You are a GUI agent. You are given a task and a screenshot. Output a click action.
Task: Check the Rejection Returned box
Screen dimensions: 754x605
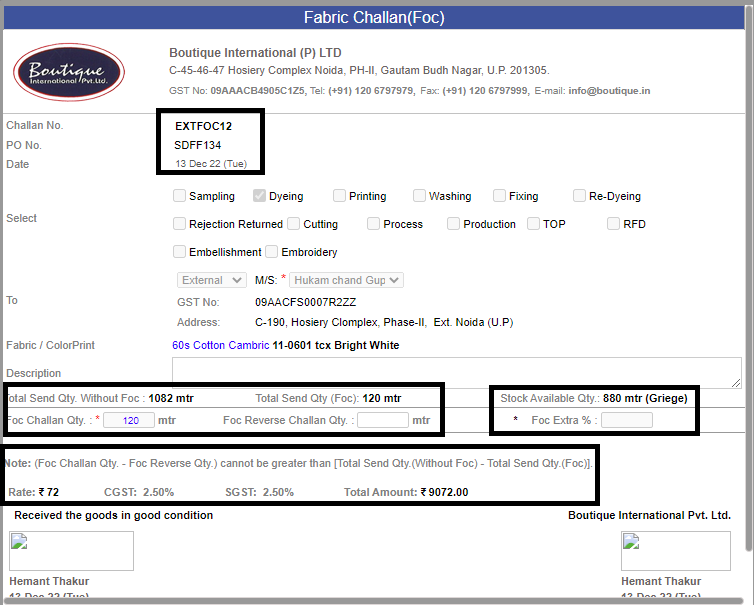[x=179, y=224]
